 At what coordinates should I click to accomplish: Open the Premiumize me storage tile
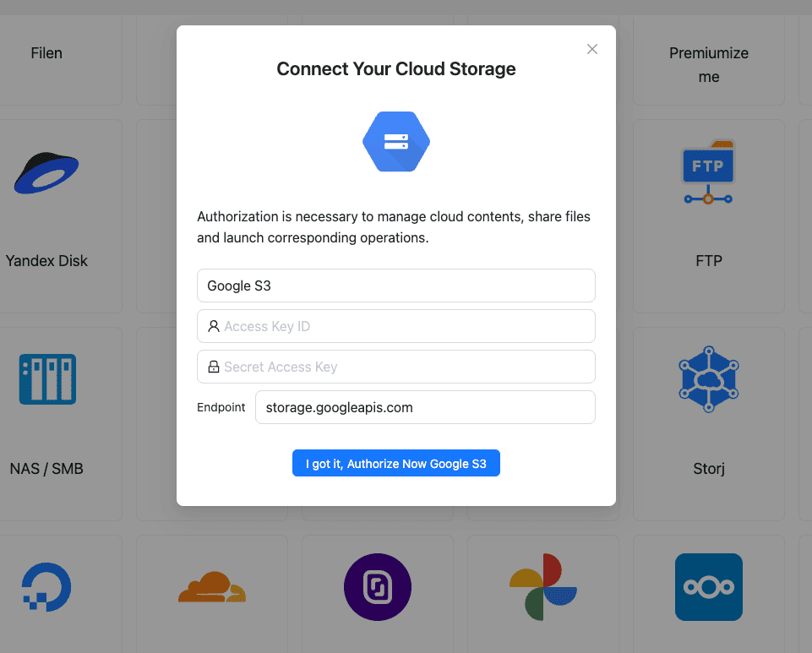(x=708, y=64)
